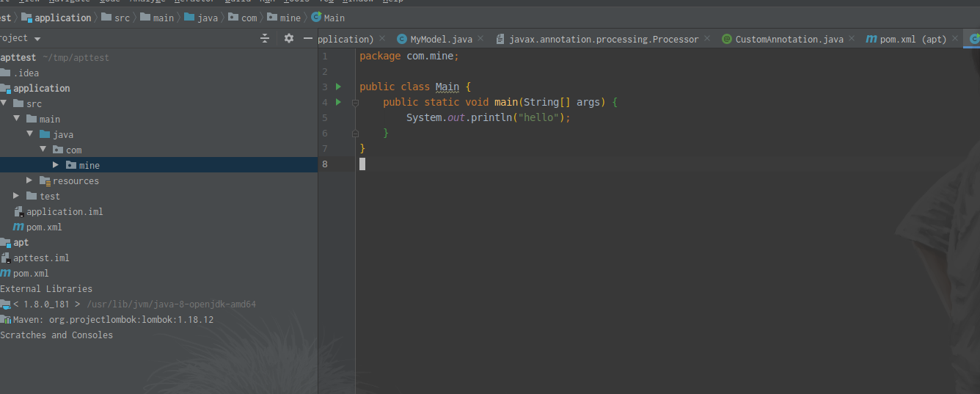The height and width of the screenshot is (394, 980).
Task: Click the Maven icon on pom.xml (apt) tab
Action: pyautogui.click(x=871, y=39)
